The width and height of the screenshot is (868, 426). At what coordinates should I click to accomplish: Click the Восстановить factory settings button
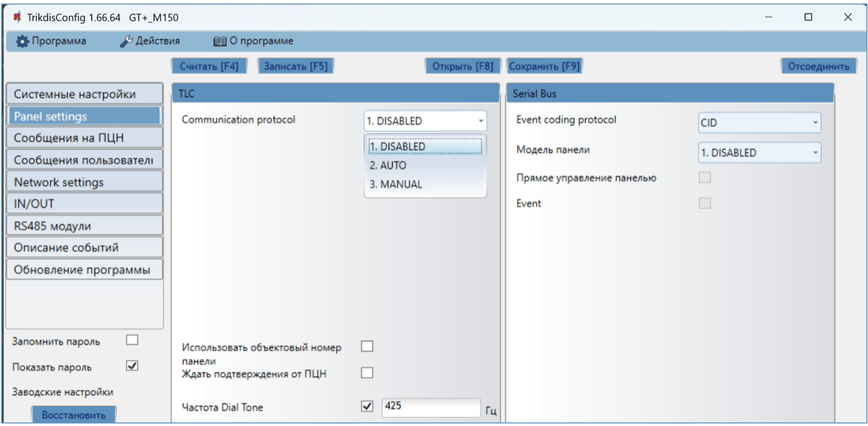pyautogui.click(x=73, y=415)
